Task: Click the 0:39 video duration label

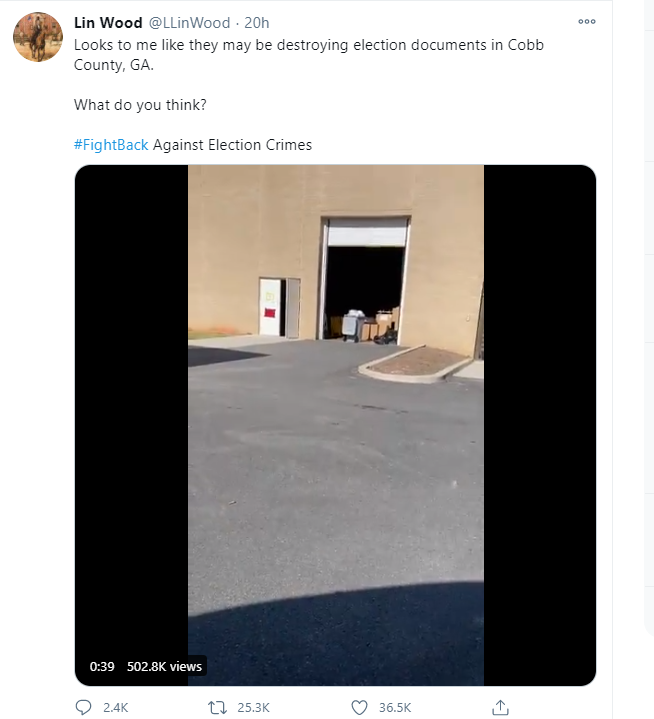Action: point(102,666)
